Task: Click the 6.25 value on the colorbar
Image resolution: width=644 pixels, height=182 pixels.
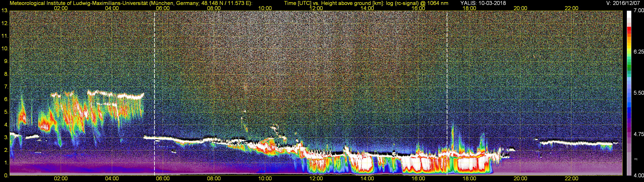Action: pos(638,52)
